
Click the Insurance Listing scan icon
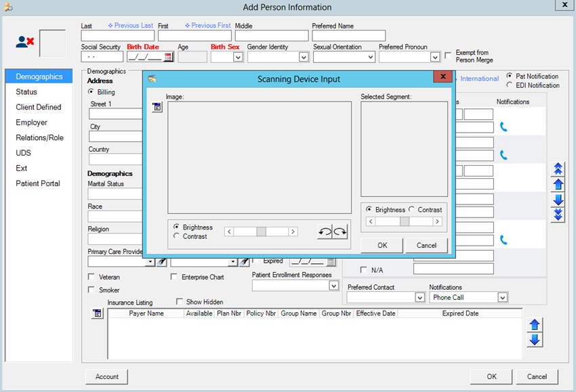[97, 313]
